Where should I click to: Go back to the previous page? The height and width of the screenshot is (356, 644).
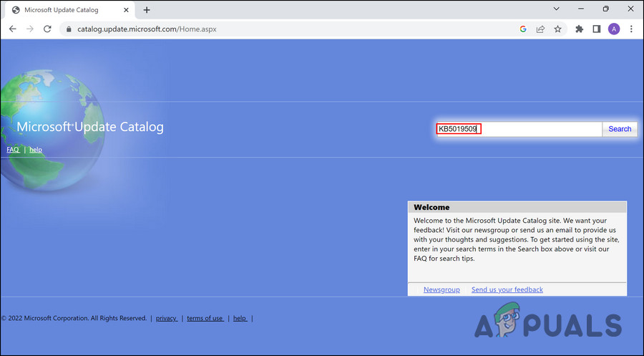[13, 29]
